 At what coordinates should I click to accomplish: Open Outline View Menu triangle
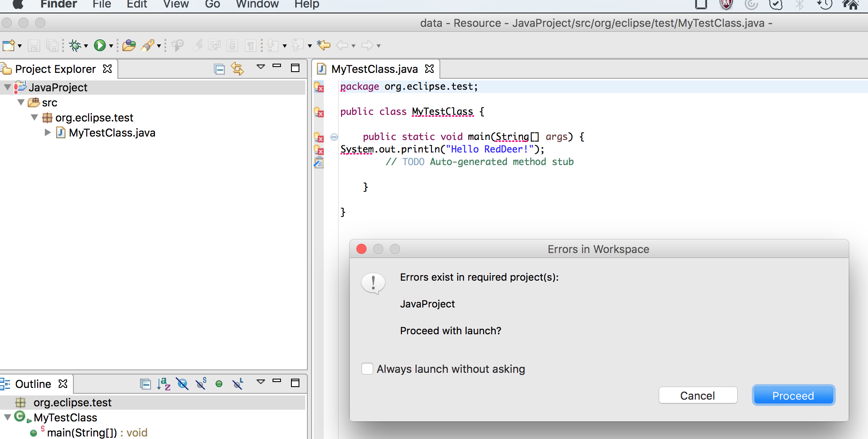coord(261,382)
